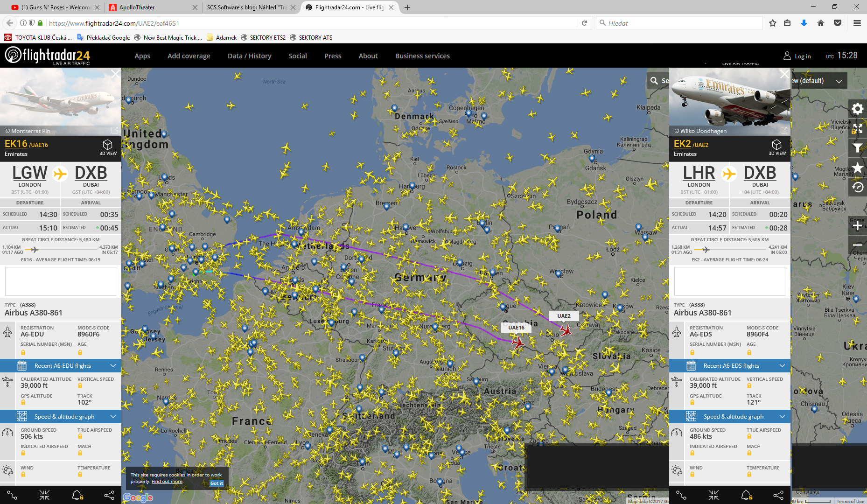The height and width of the screenshot is (504, 867).
Task: Open a new browser tab
Action: 407,7
